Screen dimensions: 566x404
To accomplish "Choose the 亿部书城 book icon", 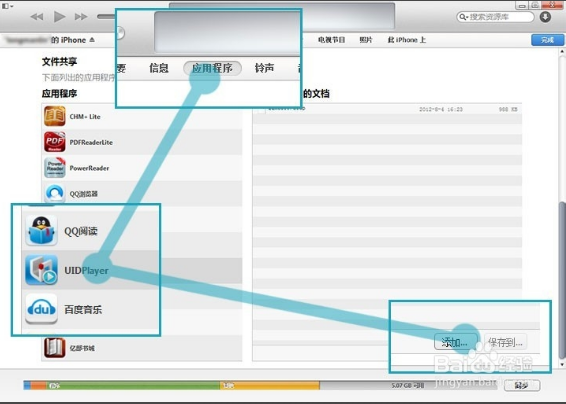I will pyautogui.click(x=55, y=348).
